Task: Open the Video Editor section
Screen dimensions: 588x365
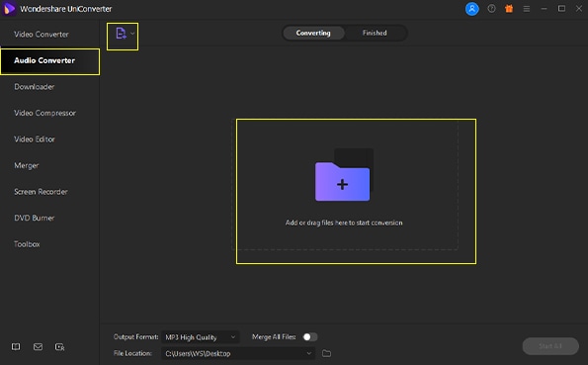Action: click(49, 139)
